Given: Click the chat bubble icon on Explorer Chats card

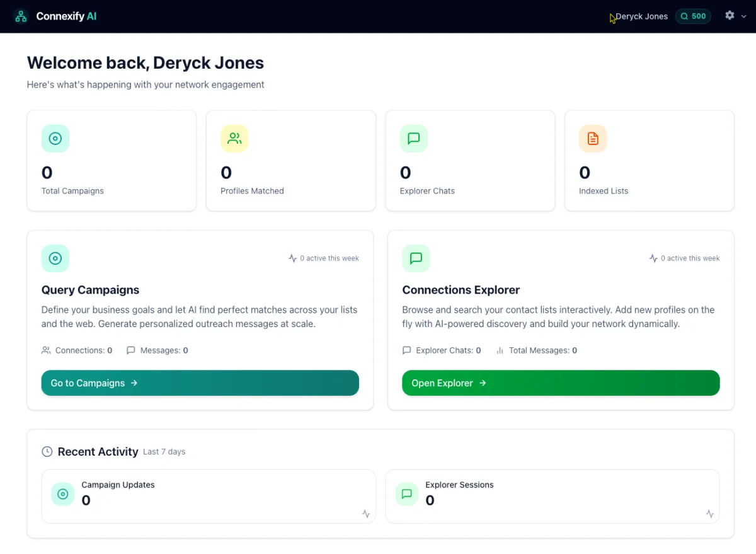Looking at the screenshot, I should [413, 138].
